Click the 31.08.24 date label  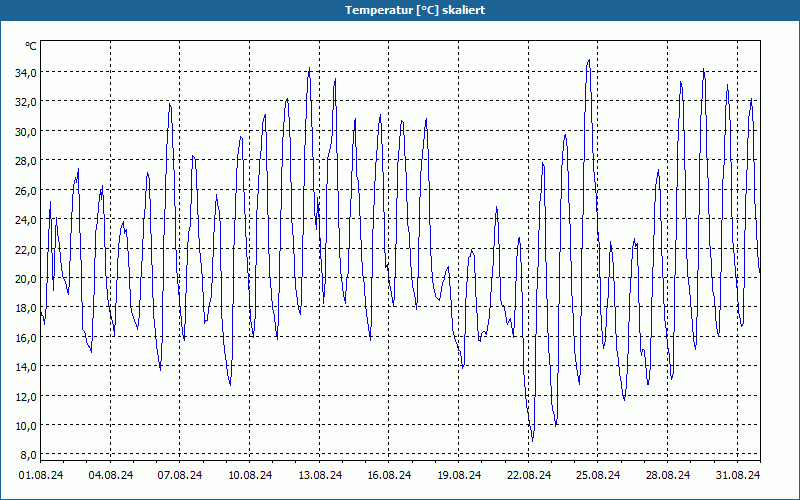point(738,475)
